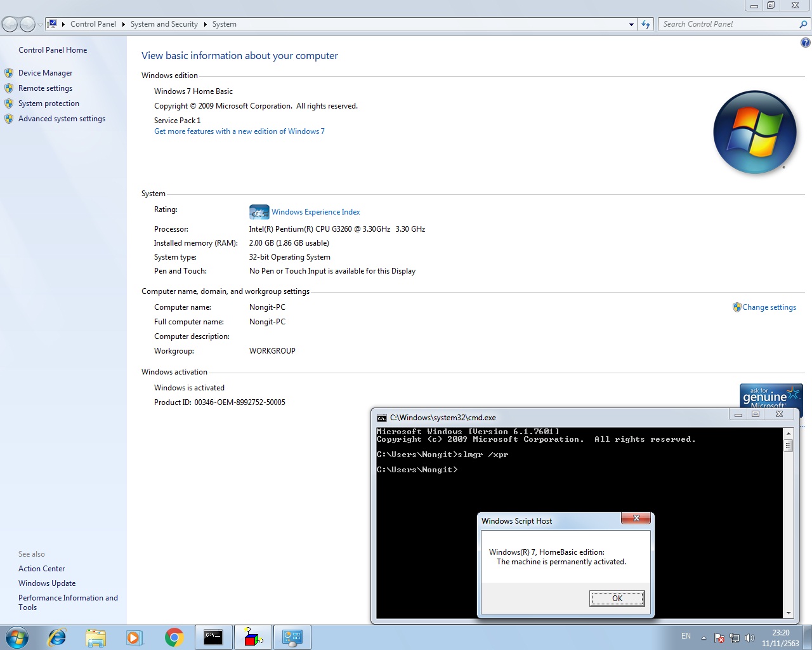812x650 pixels.
Task: Open the address bar history dropdown
Action: click(x=631, y=25)
